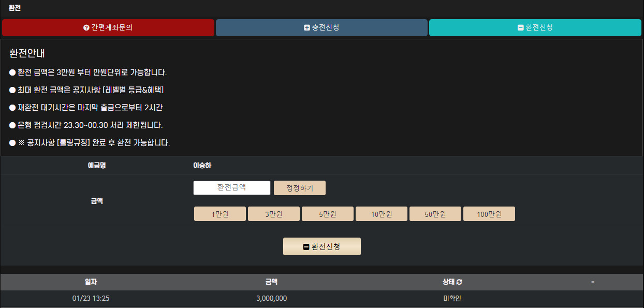
Task: Choose the 1만원 amount button
Action: coord(219,214)
